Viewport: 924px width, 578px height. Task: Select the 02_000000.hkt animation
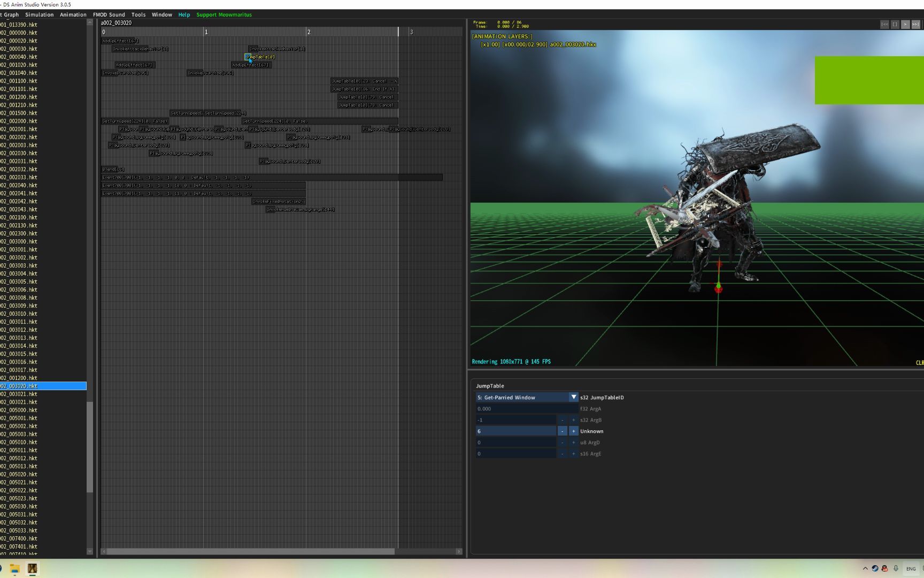tap(19, 33)
